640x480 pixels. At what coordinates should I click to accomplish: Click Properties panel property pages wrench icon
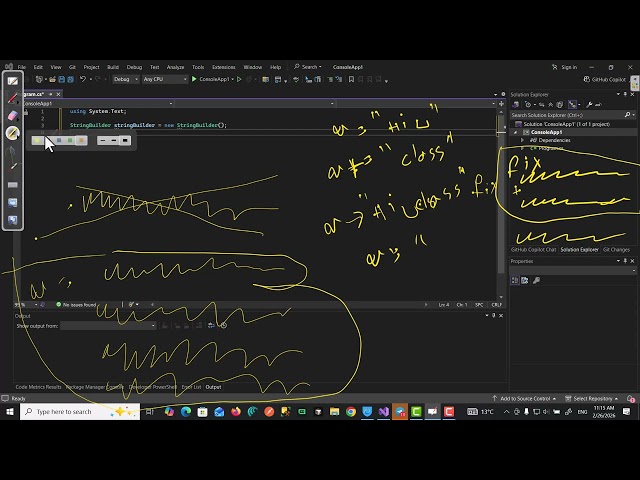point(536,280)
